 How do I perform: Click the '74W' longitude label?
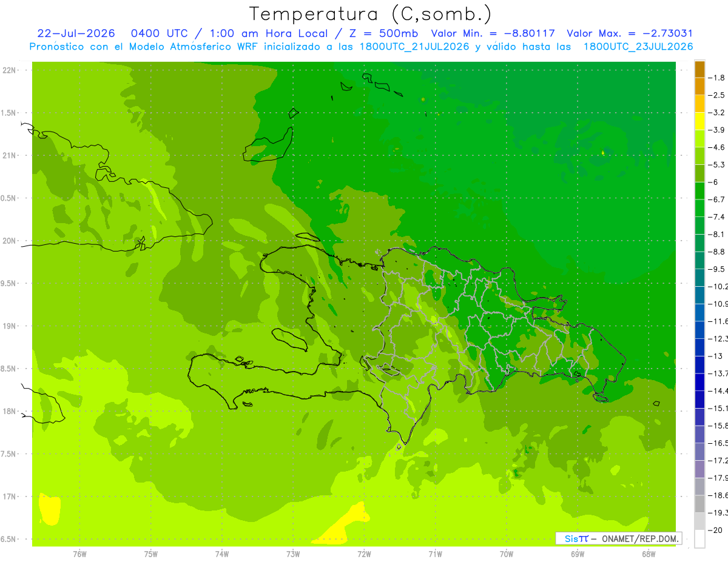222,554
